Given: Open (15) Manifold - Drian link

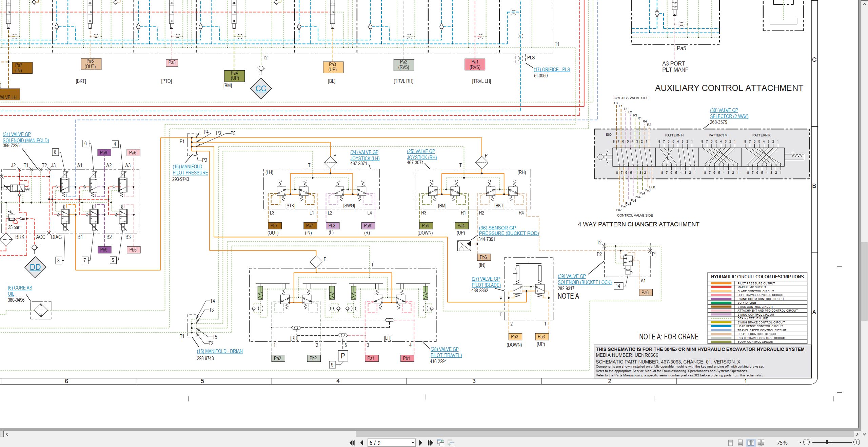Looking at the screenshot, I should point(220,351).
